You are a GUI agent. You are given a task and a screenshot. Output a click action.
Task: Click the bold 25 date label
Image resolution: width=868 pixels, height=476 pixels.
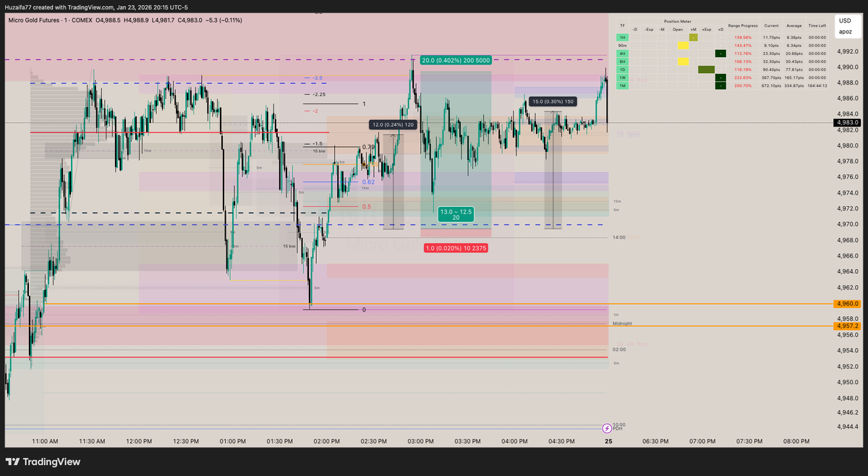tap(607, 441)
